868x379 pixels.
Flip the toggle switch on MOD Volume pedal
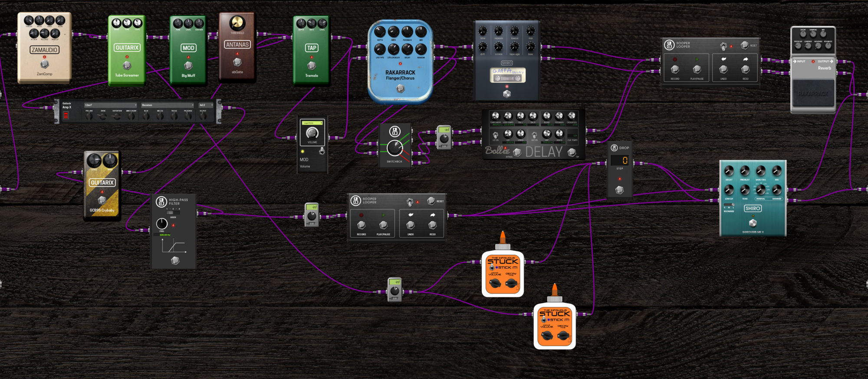(322, 151)
